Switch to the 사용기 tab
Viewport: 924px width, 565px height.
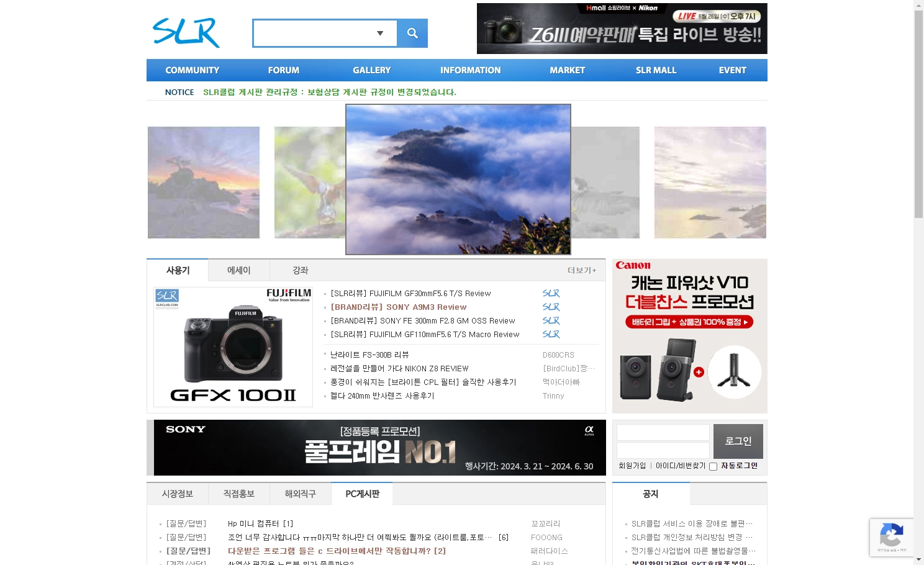point(178,270)
